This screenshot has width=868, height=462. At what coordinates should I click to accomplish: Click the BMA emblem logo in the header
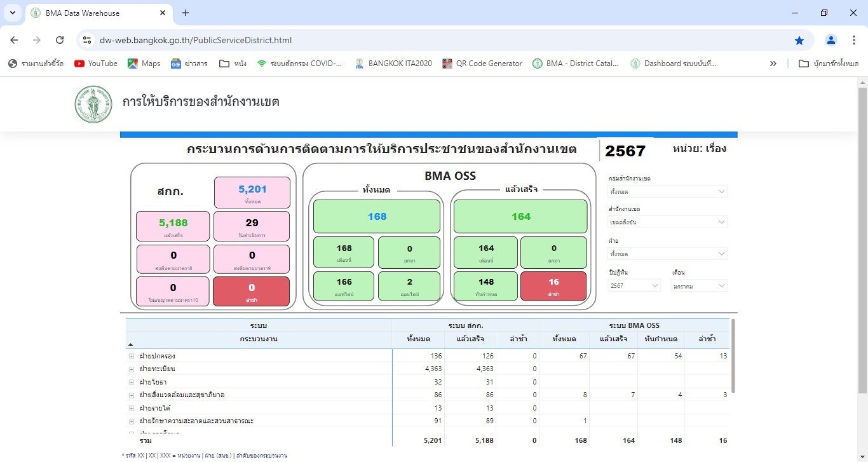point(93,104)
